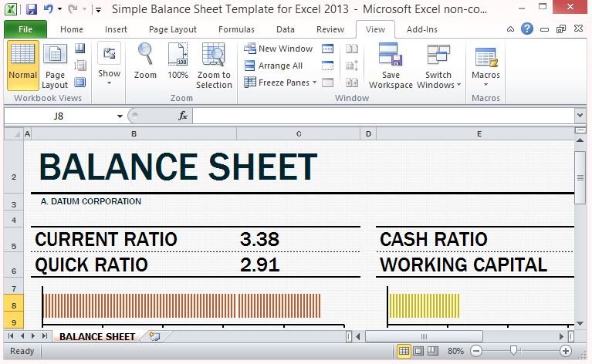Screen dimensions: 592x364
Task: Open the Macros button
Action: 485,66
